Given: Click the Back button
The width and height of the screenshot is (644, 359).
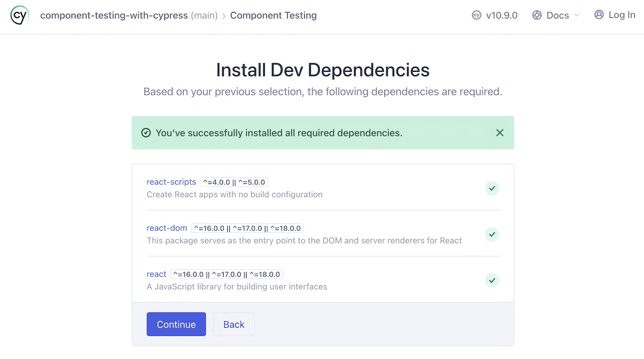Looking at the screenshot, I should (x=234, y=324).
